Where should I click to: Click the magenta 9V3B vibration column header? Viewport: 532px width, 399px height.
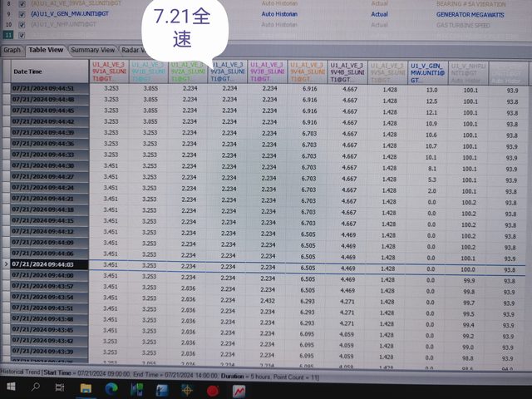[x=268, y=71]
